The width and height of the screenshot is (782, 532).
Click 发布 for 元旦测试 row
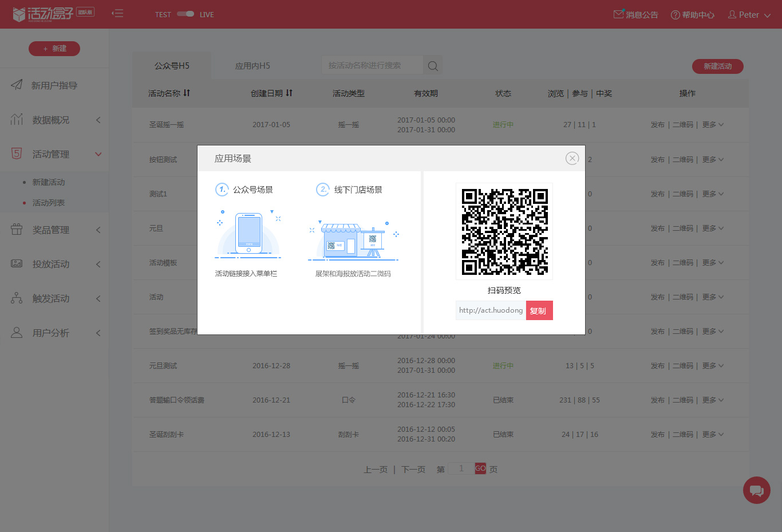657,366
